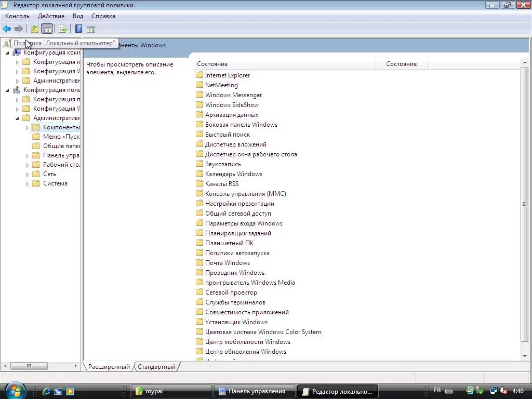
Task: Launch Internet Explorer from quick launch
Action: click(x=46, y=391)
